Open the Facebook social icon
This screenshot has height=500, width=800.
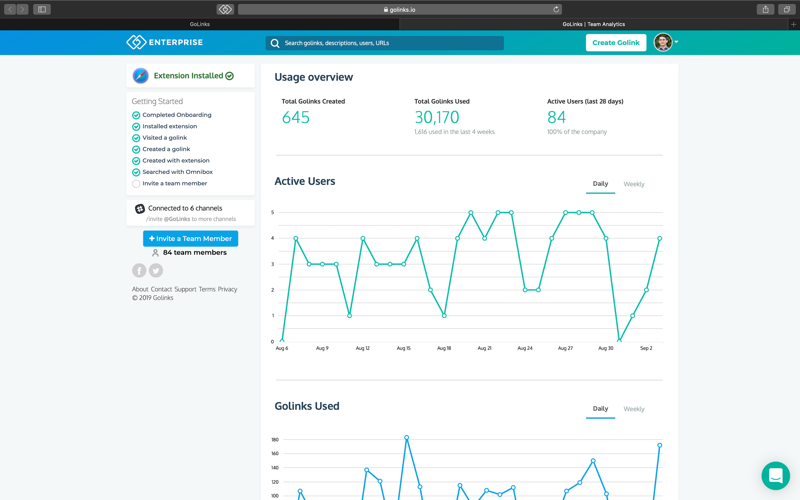pos(139,270)
